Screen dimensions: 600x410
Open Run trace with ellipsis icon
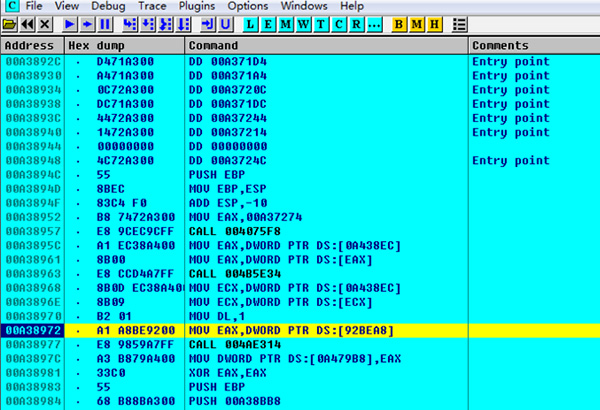tap(374, 25)
